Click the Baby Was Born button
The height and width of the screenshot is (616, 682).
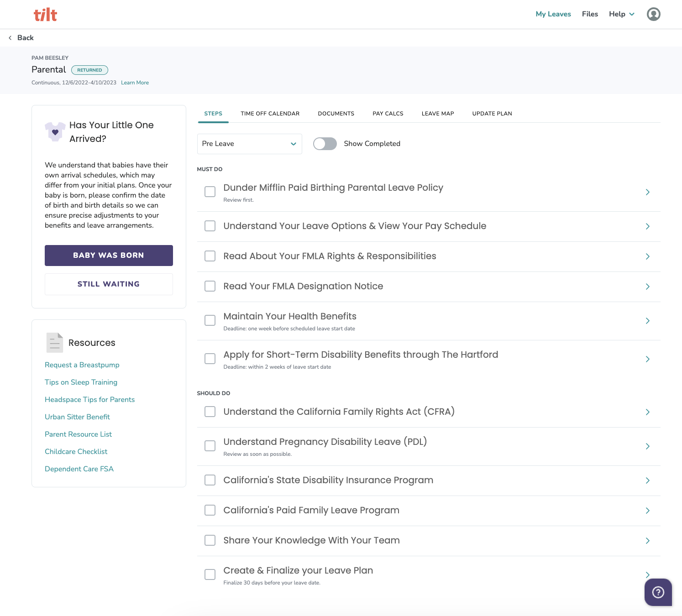click(108, 255)
